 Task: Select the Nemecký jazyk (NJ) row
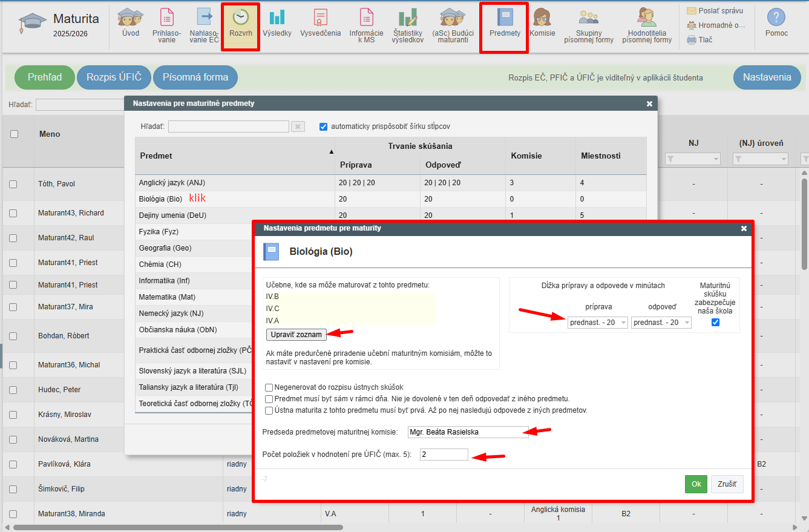coord(194,314)
